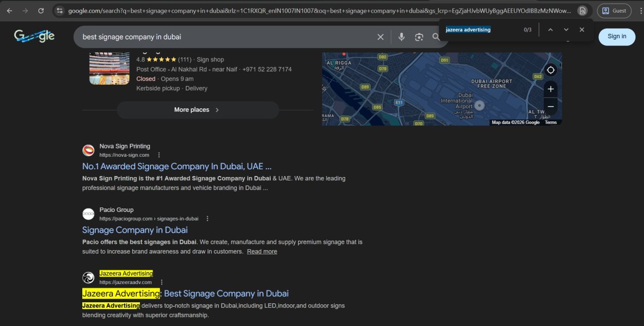Open Google Lens image search icon
Screen dimensions: 644x326
[419, 37]
